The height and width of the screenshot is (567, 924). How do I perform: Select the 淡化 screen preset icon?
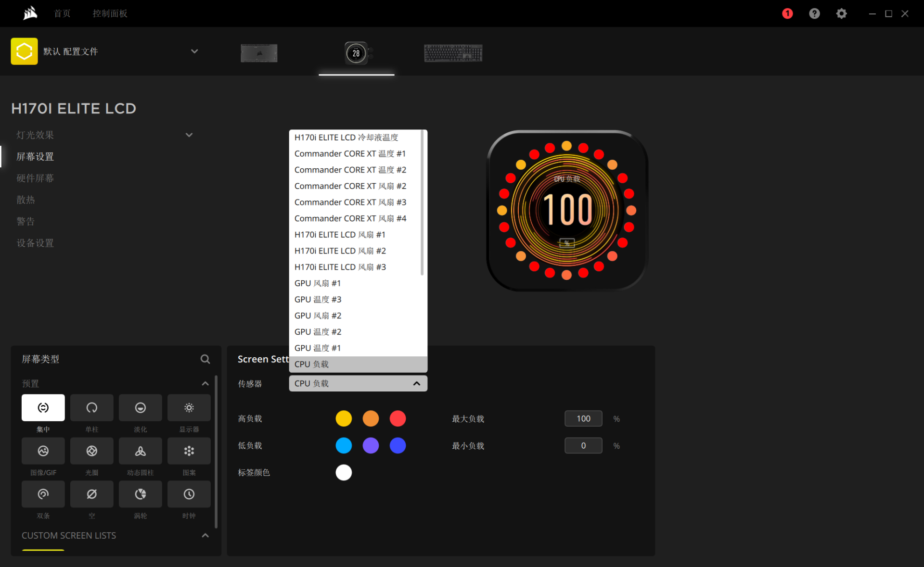tap(140, 407)
